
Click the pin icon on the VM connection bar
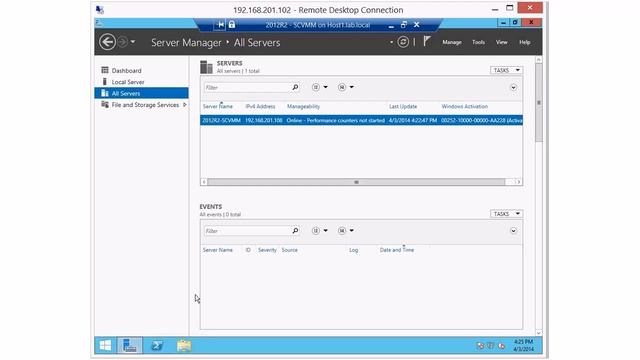[220, 25]
